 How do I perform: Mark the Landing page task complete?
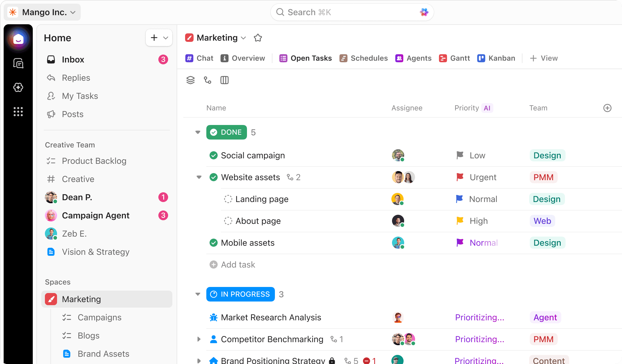coord(228,199)
